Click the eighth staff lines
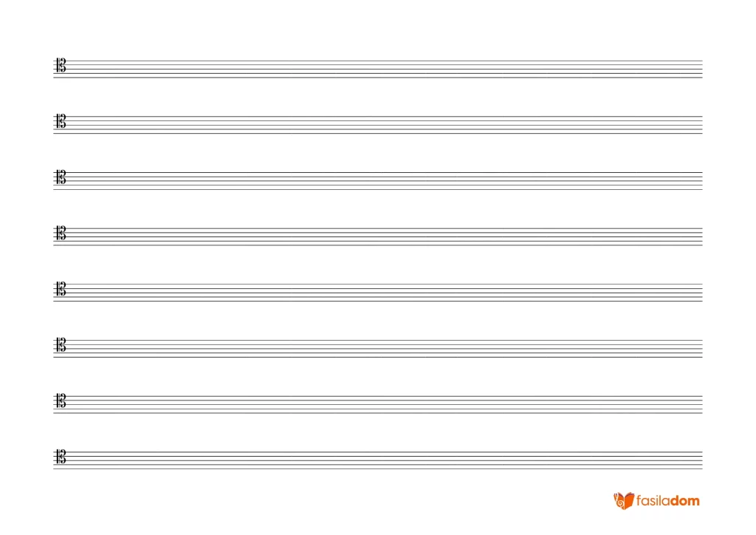The image size is (756, 535). 378,460
